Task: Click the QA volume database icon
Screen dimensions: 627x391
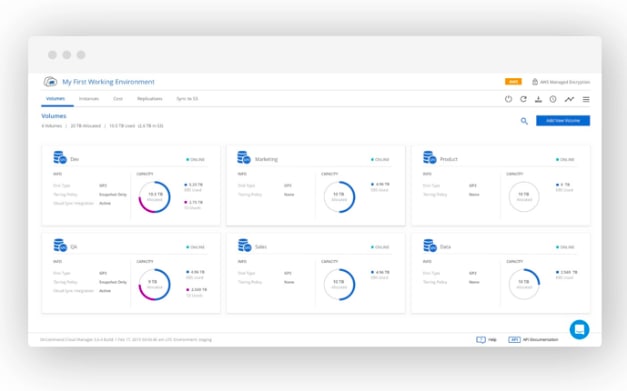Action: (60, 245)
